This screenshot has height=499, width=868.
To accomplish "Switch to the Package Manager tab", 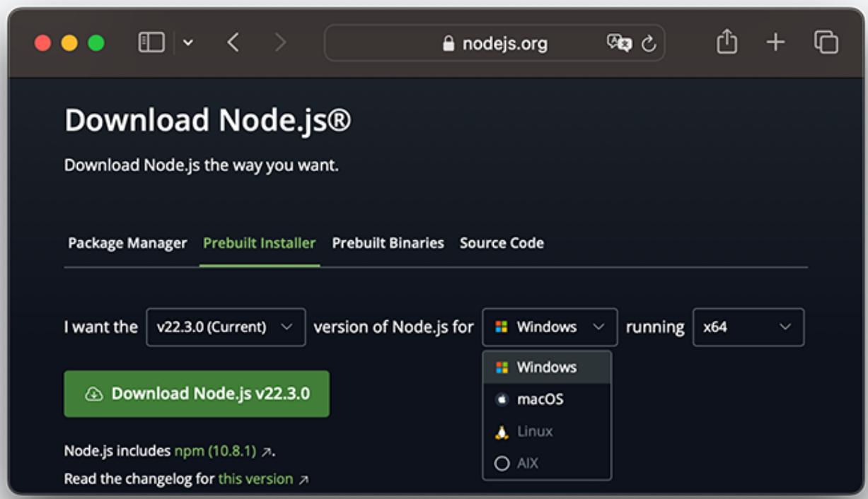I will click(127, 243).
